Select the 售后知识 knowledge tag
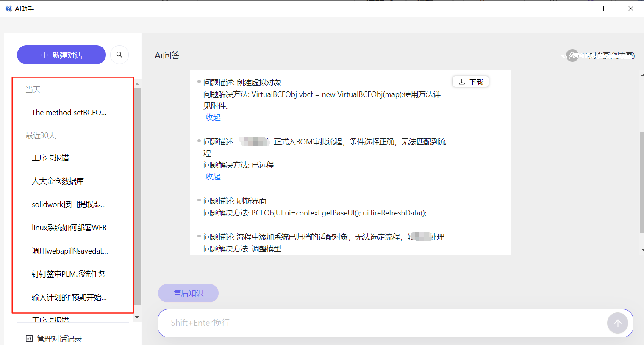 [188, 293]
